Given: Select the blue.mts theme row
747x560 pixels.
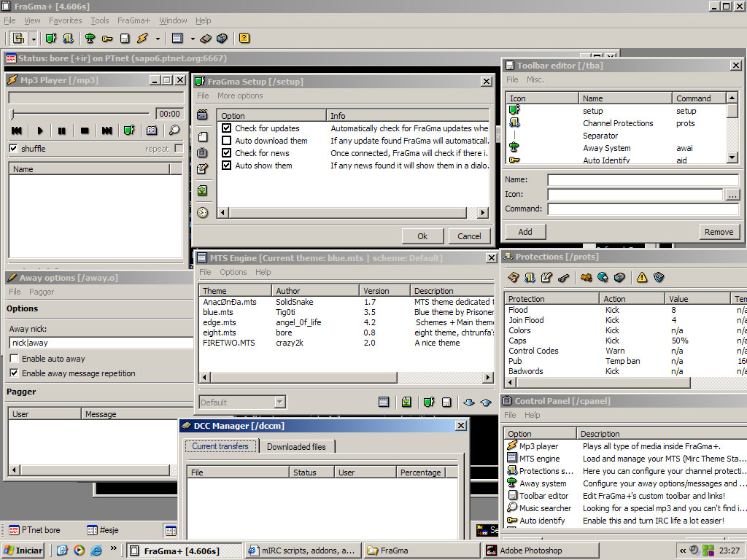Looking at the screenshot, I should pyautogui.click(x=347, y=312).
